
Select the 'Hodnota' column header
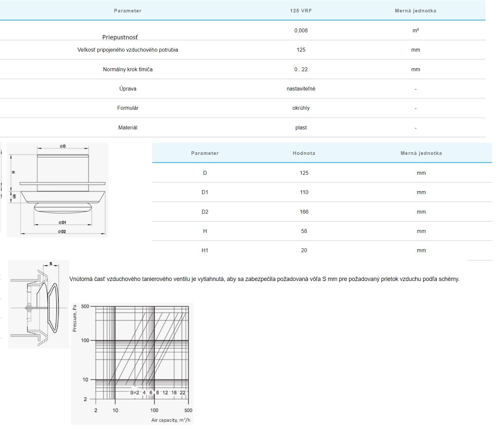click(x=304, y=153)
